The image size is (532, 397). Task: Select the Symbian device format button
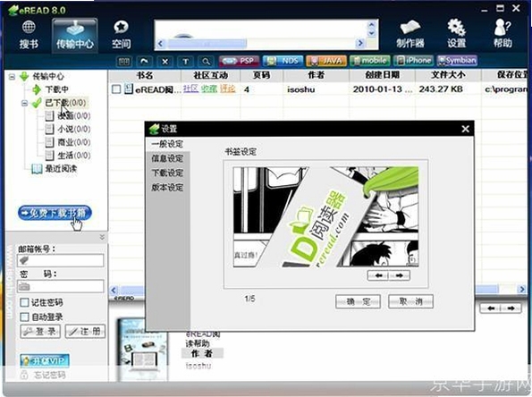pos(457,61)
